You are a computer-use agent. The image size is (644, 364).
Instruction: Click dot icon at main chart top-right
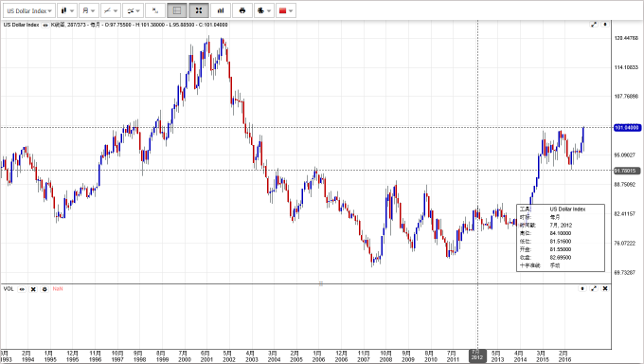click(x=605, y=25)
